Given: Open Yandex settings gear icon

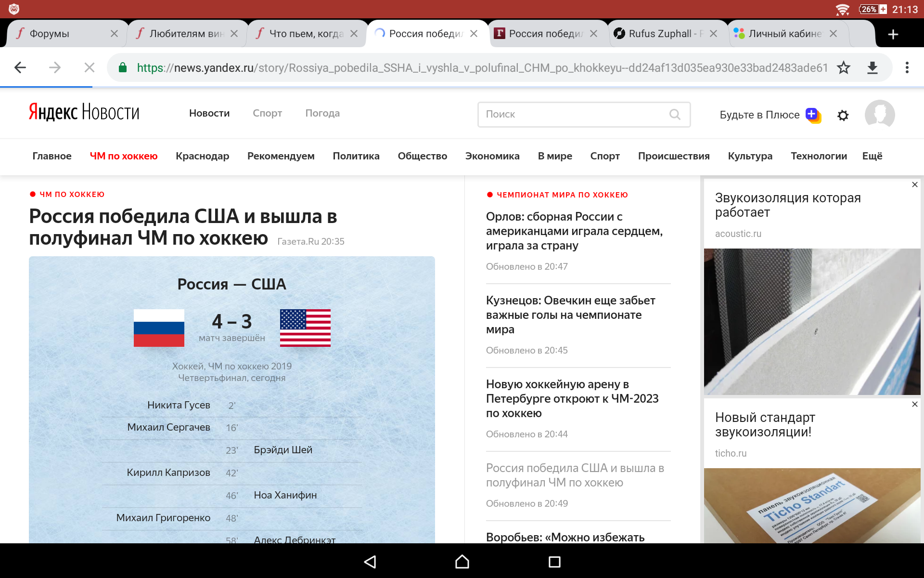Looking at the screenshot, I should tap(843, 115).
